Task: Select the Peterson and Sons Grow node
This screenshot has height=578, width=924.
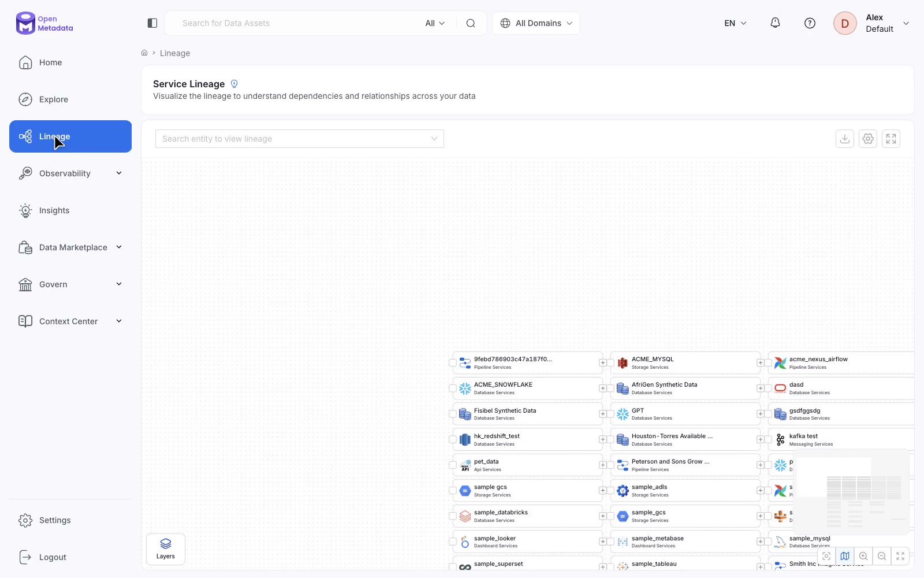Action: point(685,465)
